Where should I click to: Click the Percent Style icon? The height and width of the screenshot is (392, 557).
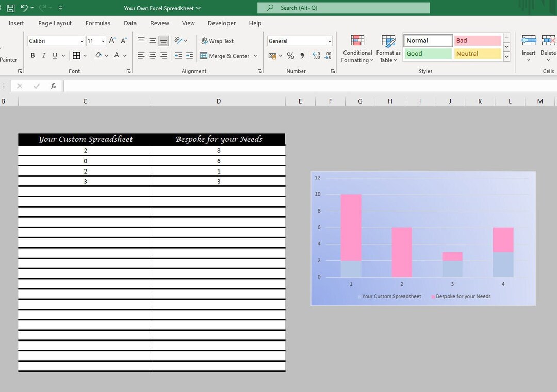pyautogui.click(x=291, y=55)
